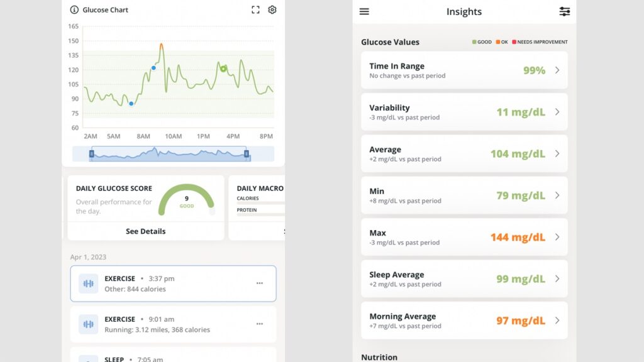The height and width of the screenshot is (362, 644).
Task: Open the filters icon on the Insights header
Action: click(x=564, y=11)
